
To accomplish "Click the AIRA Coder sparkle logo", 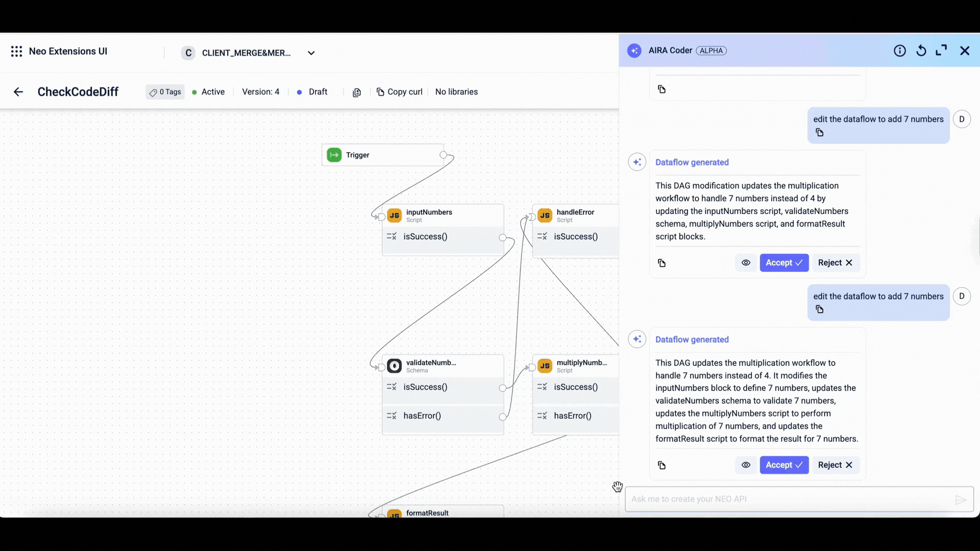I will [x=634, y=51].
